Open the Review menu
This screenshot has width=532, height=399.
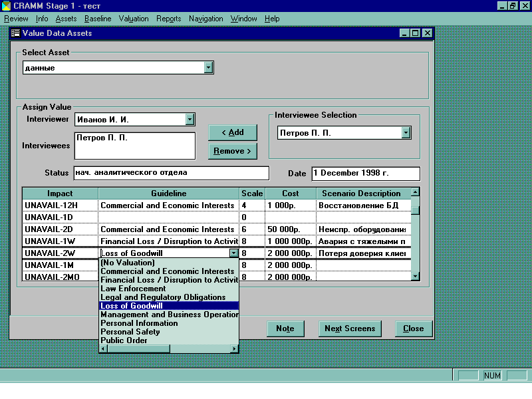16,19
